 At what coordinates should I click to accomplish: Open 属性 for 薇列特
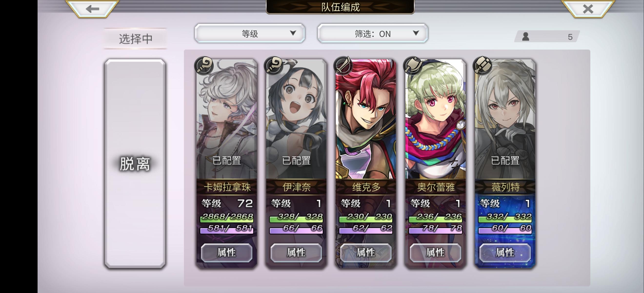(505, 253)
